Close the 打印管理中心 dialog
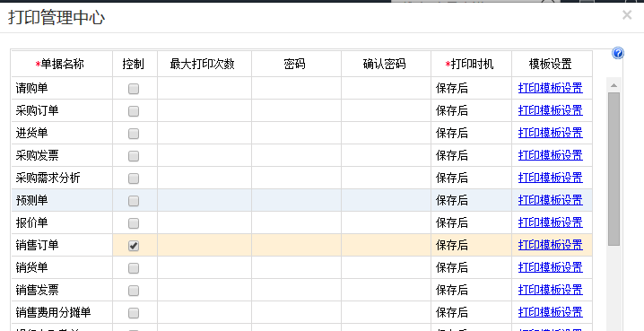Viewport: 644px width, 331px height. 627,15
